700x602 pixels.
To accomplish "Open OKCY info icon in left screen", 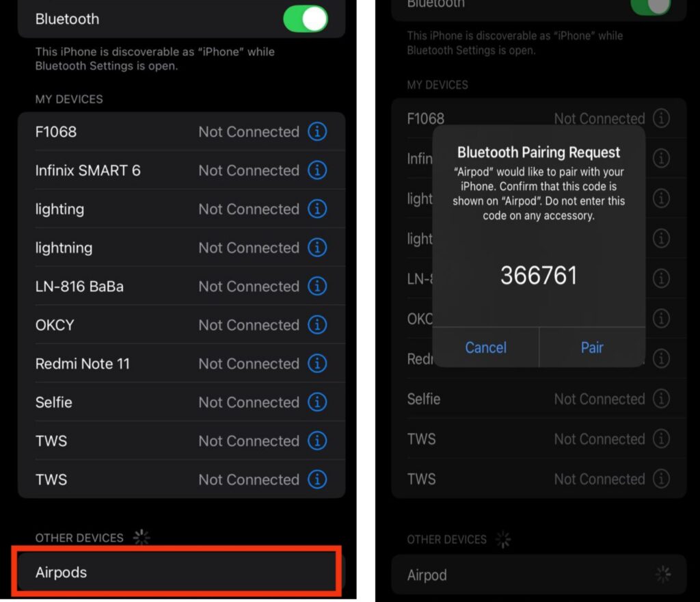I will (x=317, y=325).
